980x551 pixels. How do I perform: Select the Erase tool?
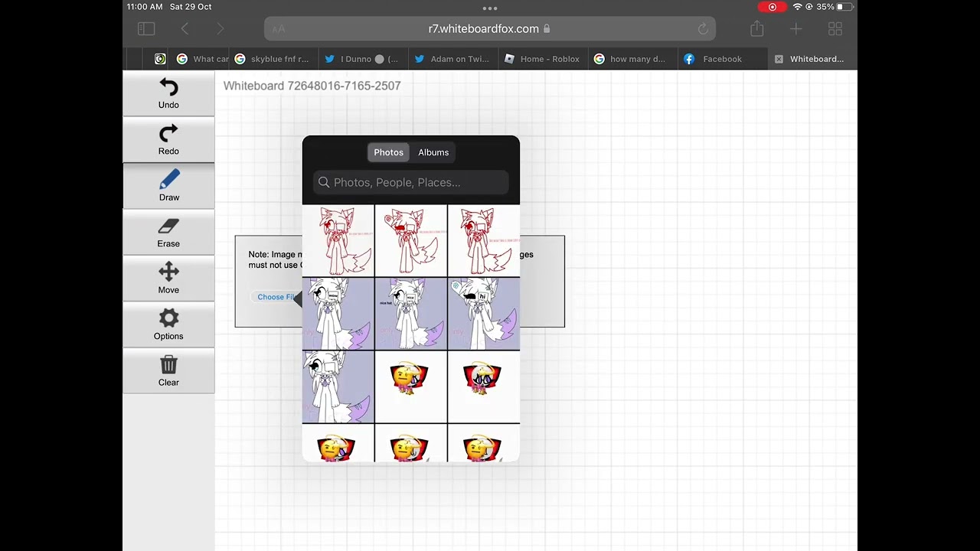(x=168, y=232)
